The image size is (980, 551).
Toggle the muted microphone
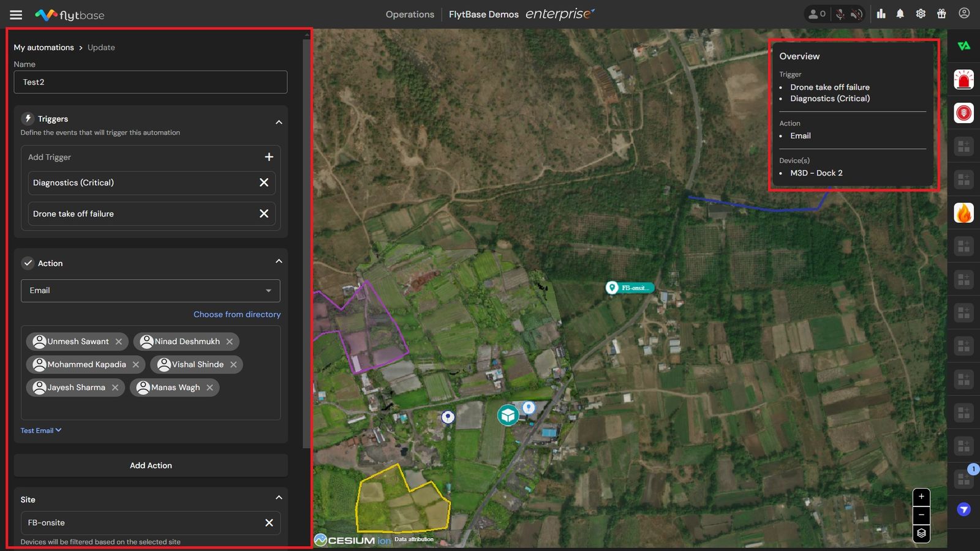pyautogui.click(x=840, y=14)
